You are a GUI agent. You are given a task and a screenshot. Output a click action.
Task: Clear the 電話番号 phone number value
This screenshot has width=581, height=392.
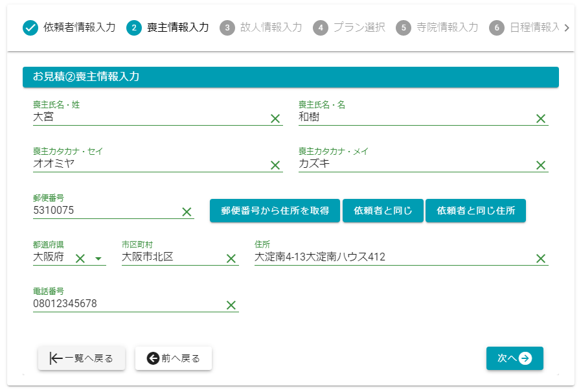pos(231,305)
